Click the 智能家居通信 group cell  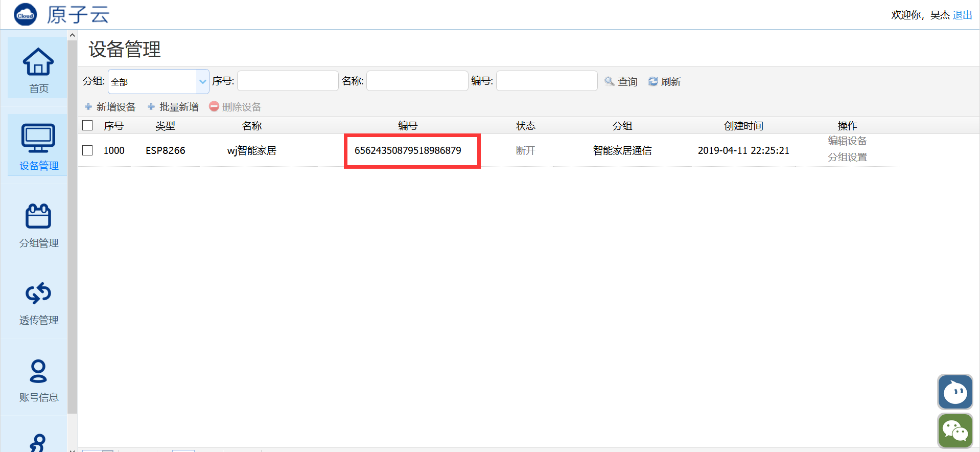622,150
